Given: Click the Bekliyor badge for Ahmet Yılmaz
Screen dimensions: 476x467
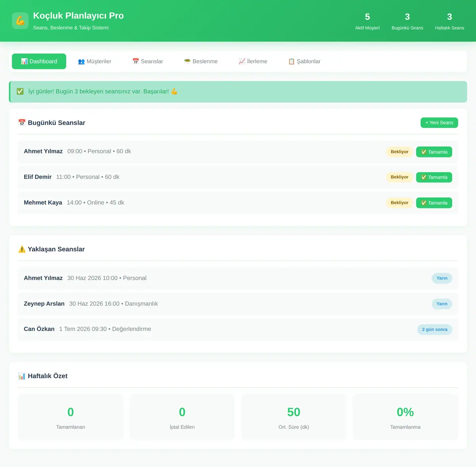Looking at the screenshot, I should point(399,152).
